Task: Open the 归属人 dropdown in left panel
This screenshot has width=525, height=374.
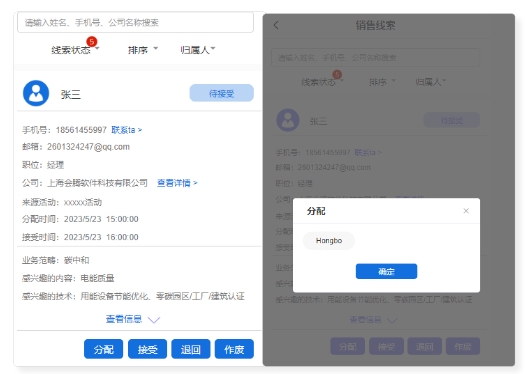Action: pos(198,50)
